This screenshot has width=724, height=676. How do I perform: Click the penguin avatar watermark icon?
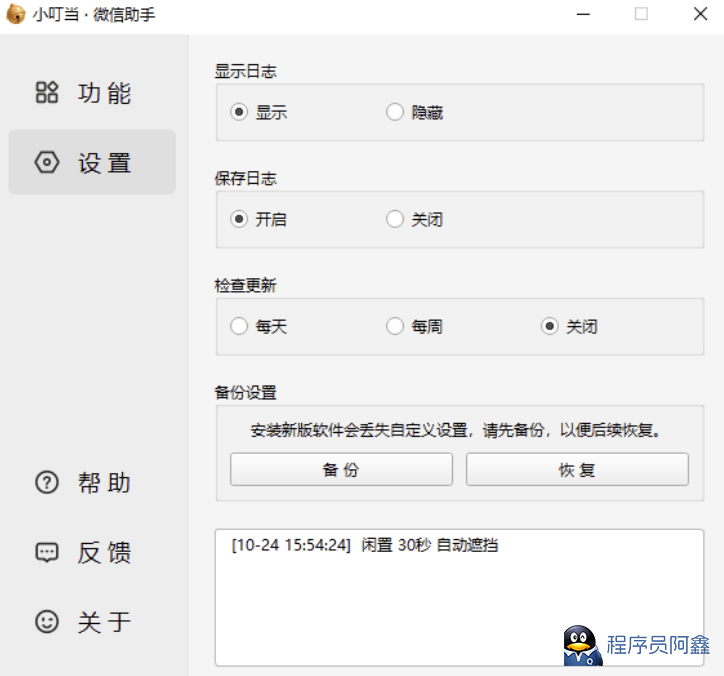pos(581,646)
